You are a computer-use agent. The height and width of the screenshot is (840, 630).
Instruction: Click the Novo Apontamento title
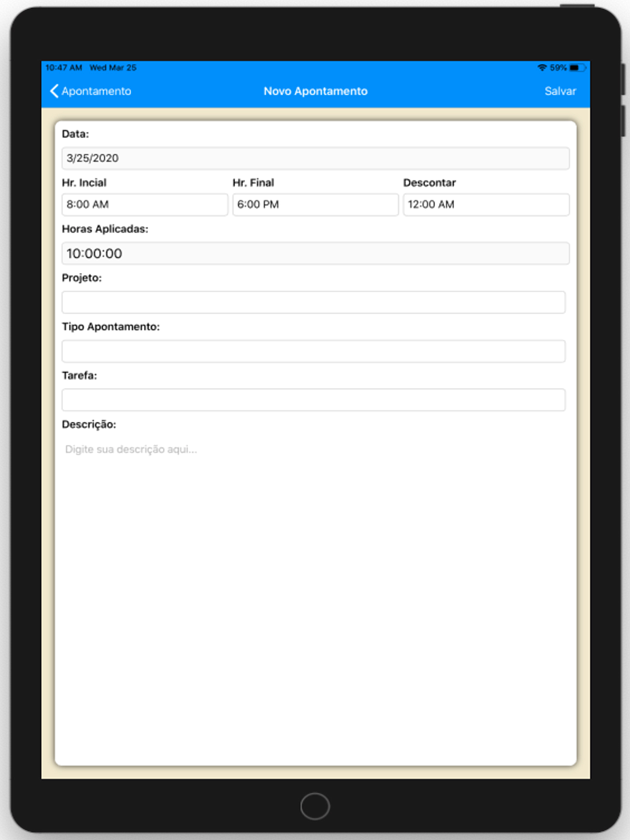315,91
